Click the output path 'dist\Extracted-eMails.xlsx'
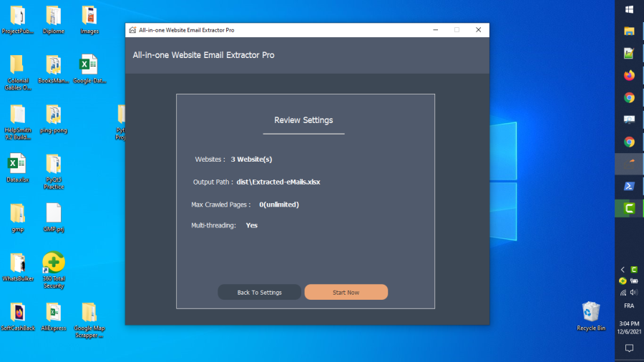The image size is (644, 362). click(x=278, y=182)
